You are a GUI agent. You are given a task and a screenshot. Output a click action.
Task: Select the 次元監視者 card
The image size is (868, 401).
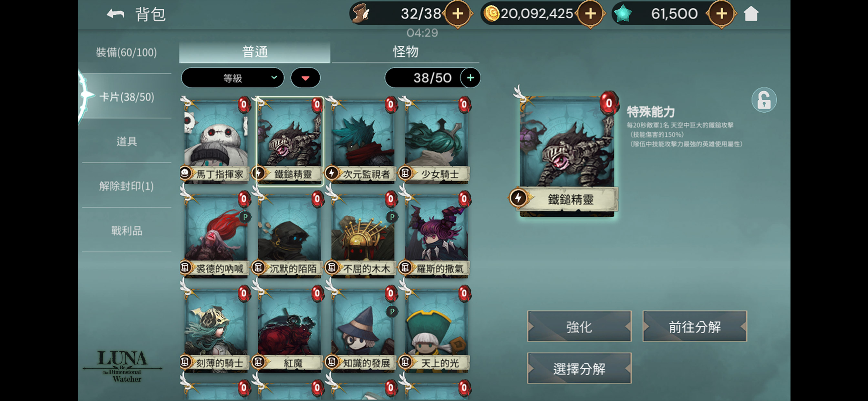[363, 140]
